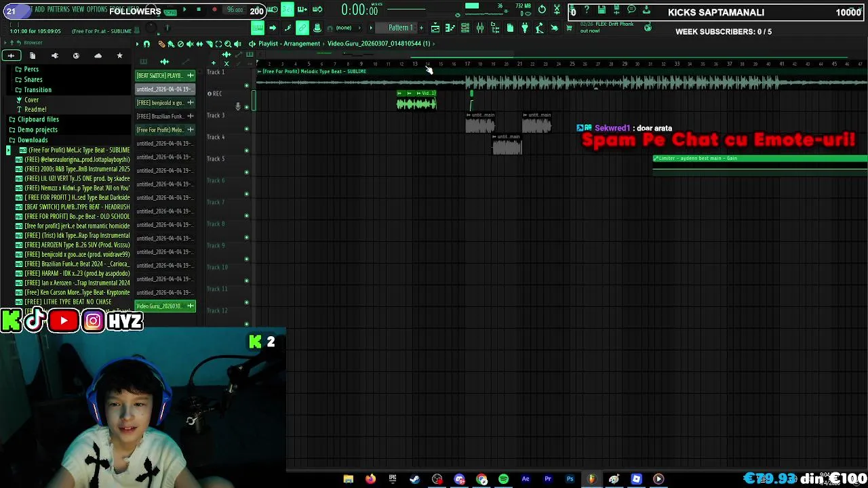Select '[BEAT SWITCH] PLAYB..' picker clip
The image size is (868, 488).
(165, 75)
